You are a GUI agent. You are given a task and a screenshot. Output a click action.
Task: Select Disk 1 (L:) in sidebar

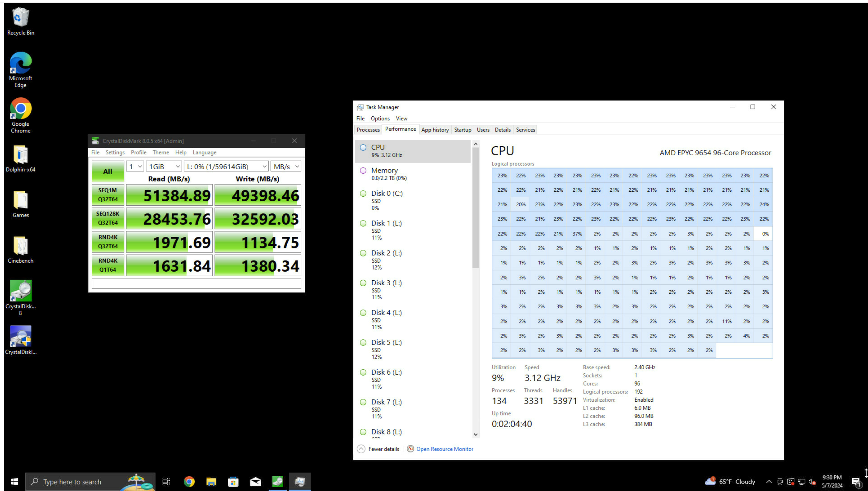413,230
